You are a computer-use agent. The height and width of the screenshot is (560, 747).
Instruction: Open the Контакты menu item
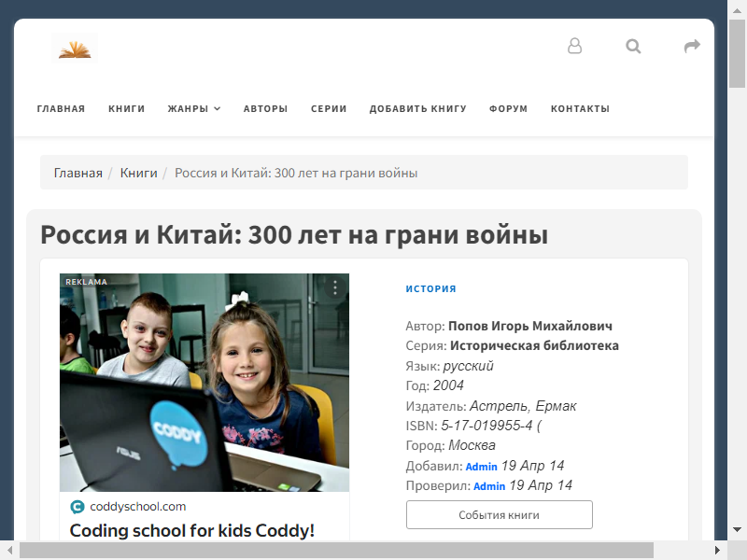pyautogui.click(x=580, y=108)
